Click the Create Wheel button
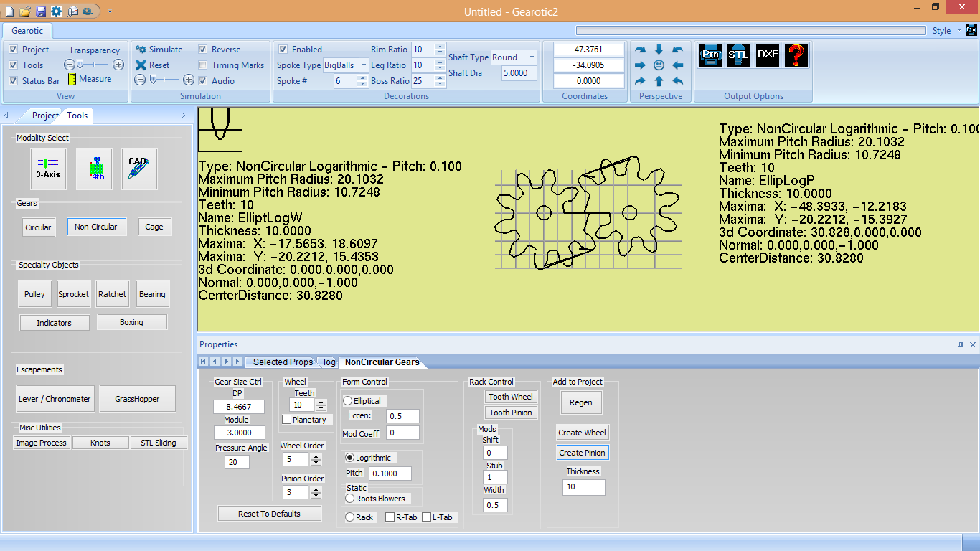 click(x=582, y=433)
